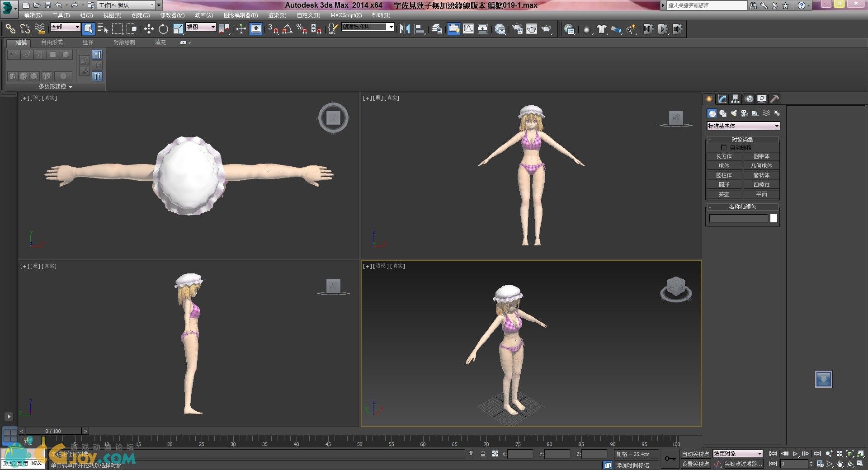Image resolution: width=868 pixels, height=470 pixels.
Task: Collapse the 名称和颜色 rollout
Action: 742,207
